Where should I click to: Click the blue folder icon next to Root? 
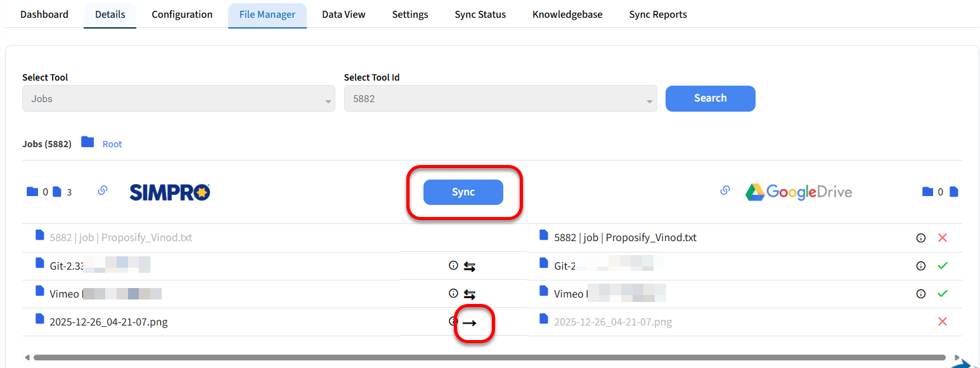click(87, 143)
